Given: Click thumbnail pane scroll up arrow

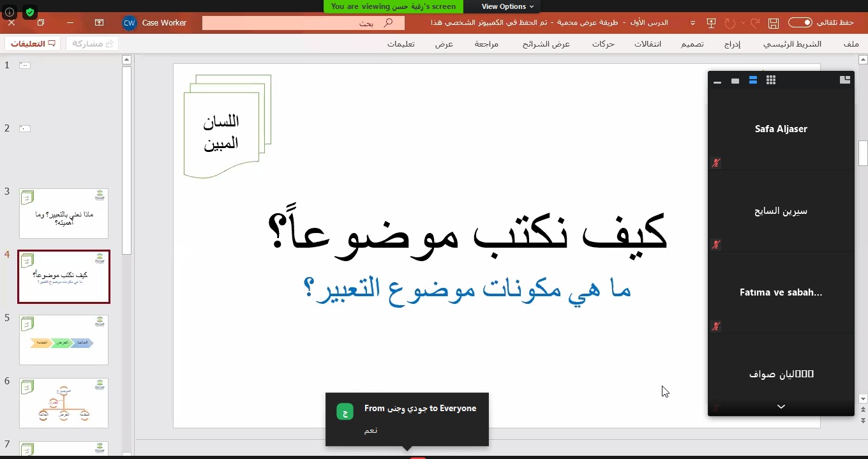Looking at the screenshot, I should (126, 60).
